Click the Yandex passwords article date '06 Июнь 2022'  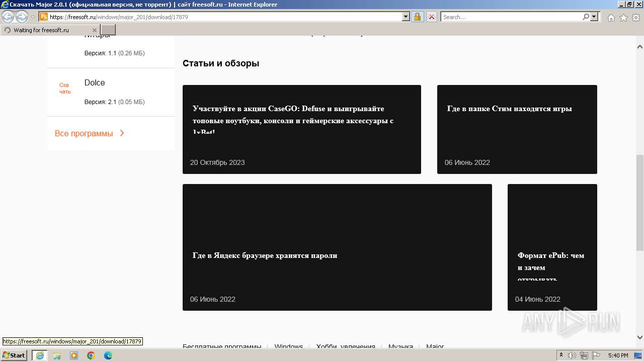tap(213, 299)
